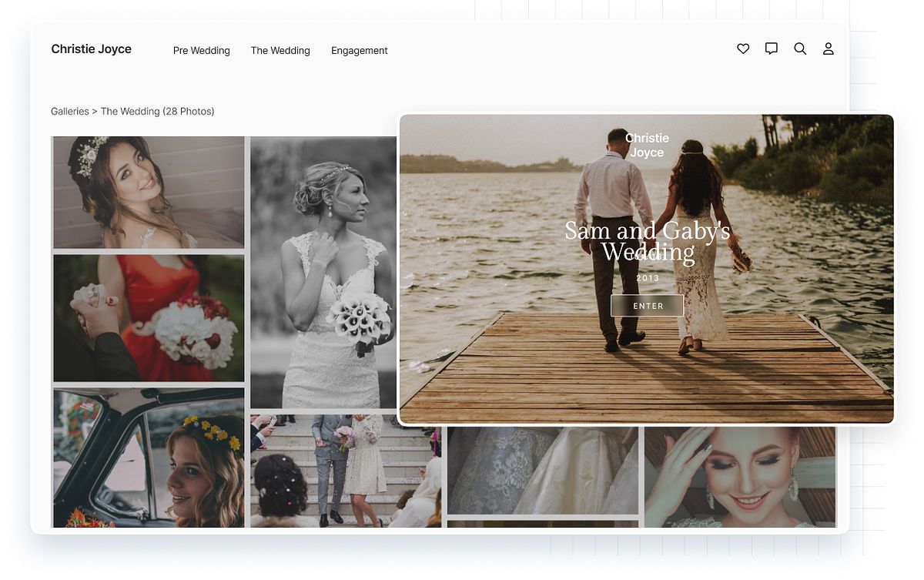924x580 pixels.
Task: Click the 'Christie Joyce' site logo
Action: pyautogui.click(x=91, y=49)
